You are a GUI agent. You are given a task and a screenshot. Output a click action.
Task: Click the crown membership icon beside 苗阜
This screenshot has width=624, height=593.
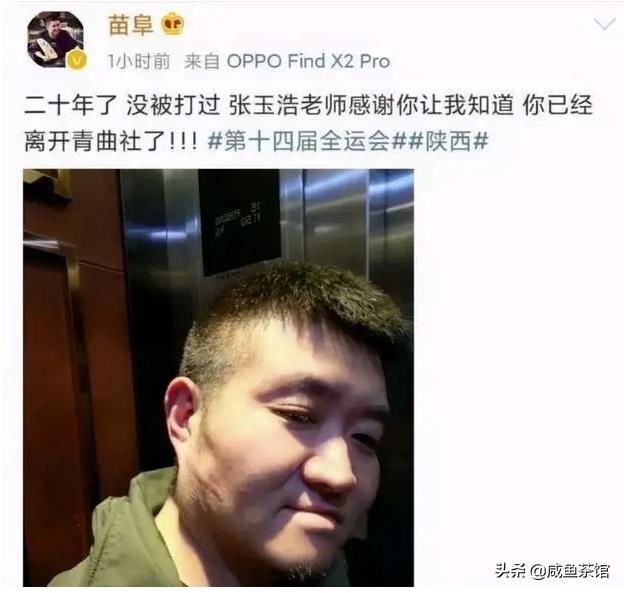pos(173,25)
